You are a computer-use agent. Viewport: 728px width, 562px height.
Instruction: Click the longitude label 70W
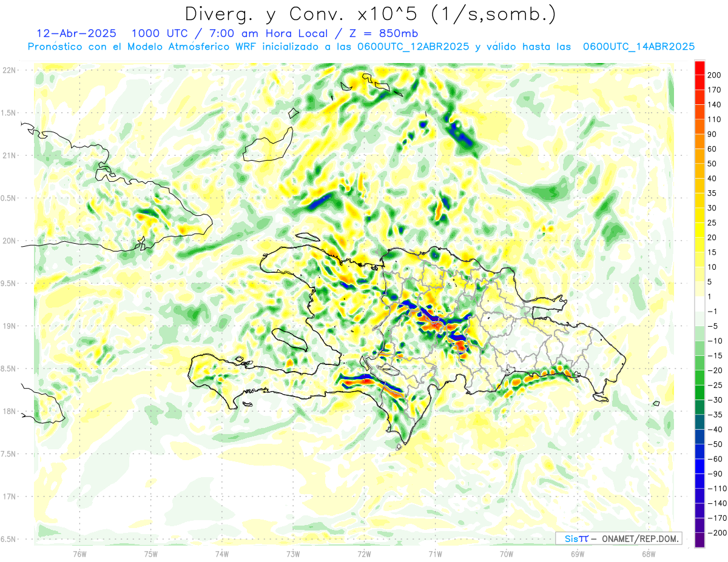[x=506, y=554]
